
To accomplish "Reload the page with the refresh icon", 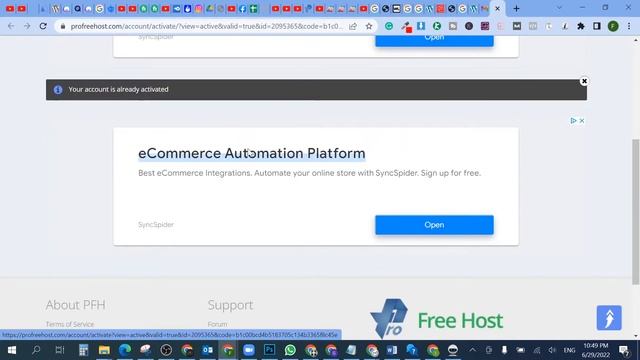I will coord(43,26).
